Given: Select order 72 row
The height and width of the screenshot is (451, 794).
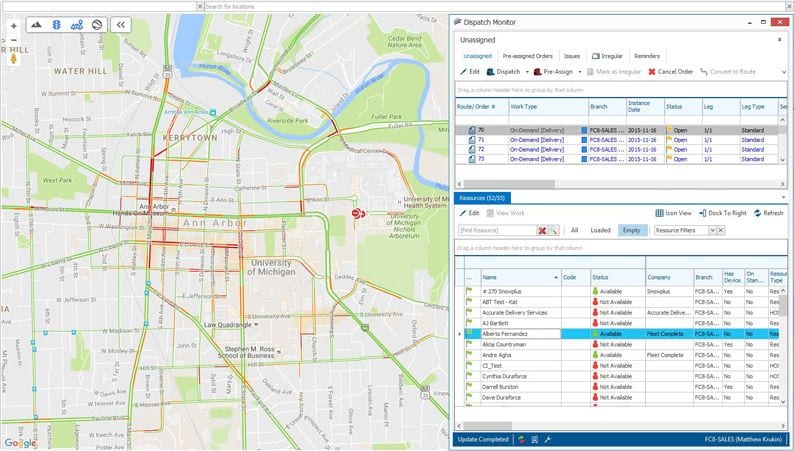Looking at the screenshot, I should [x=616, y=149].
